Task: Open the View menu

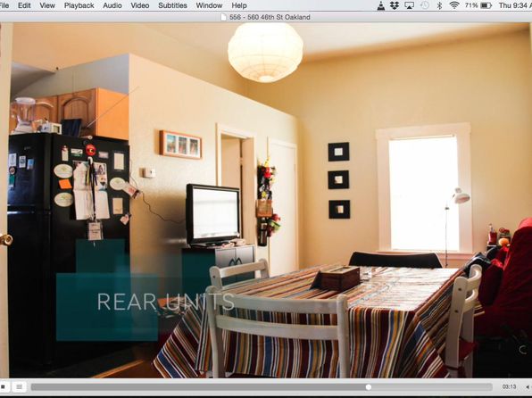Action: pyautogui.click(x=47, y=5)
